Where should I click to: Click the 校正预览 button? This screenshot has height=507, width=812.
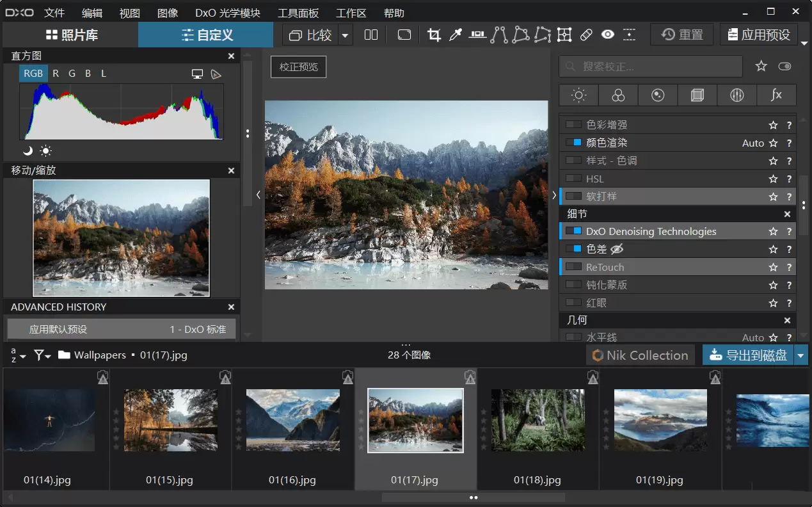(299, 67)
